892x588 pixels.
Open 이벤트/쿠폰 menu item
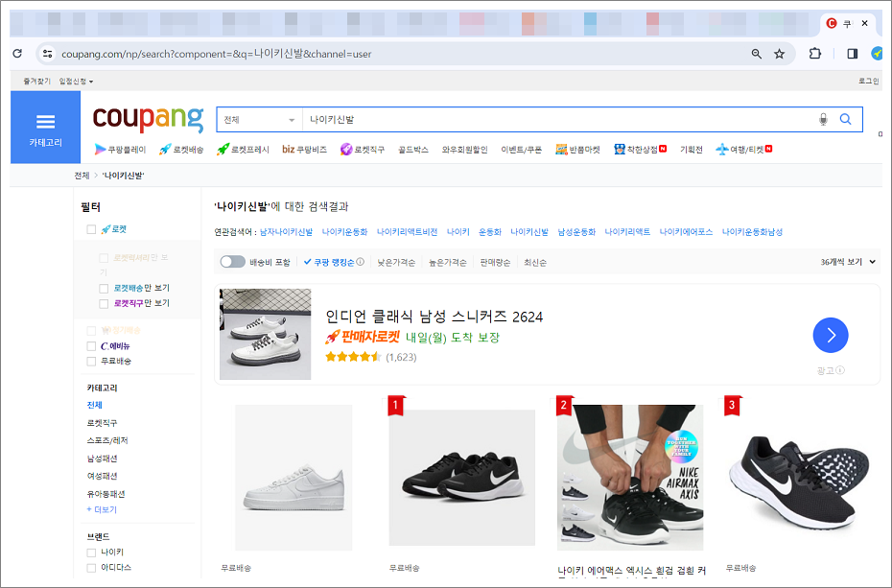[x=521, y=150]
